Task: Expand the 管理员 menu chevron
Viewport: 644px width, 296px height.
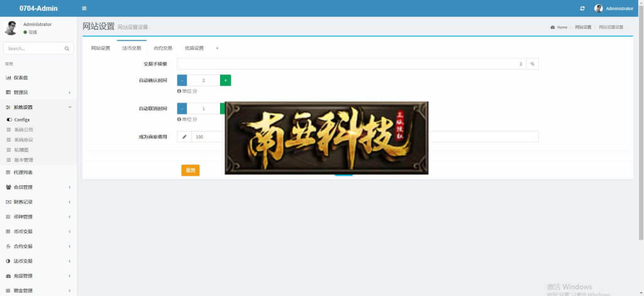Action: pos(69,93)
